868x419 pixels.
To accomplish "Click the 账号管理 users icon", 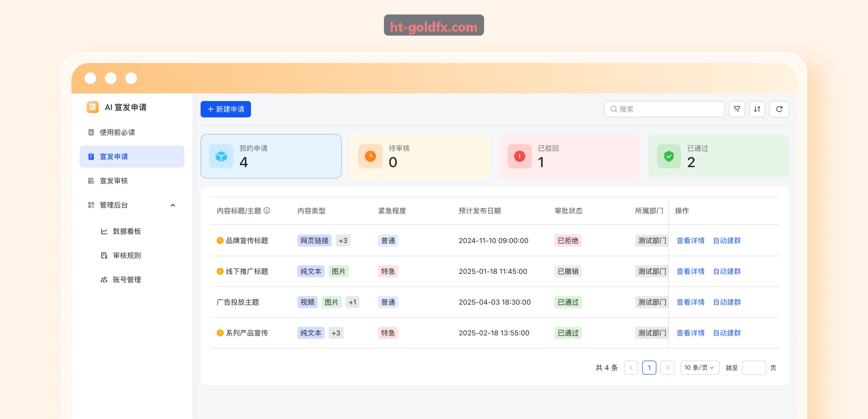I will click(104, 280).
